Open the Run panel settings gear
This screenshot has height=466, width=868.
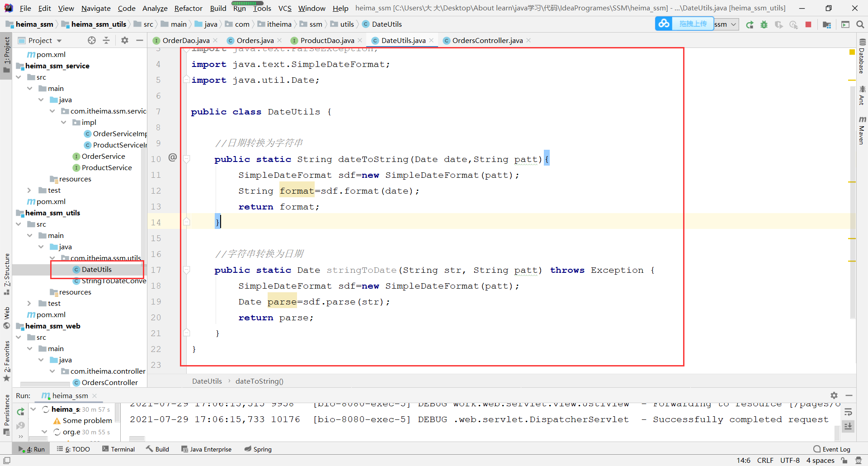click(834, 395)
